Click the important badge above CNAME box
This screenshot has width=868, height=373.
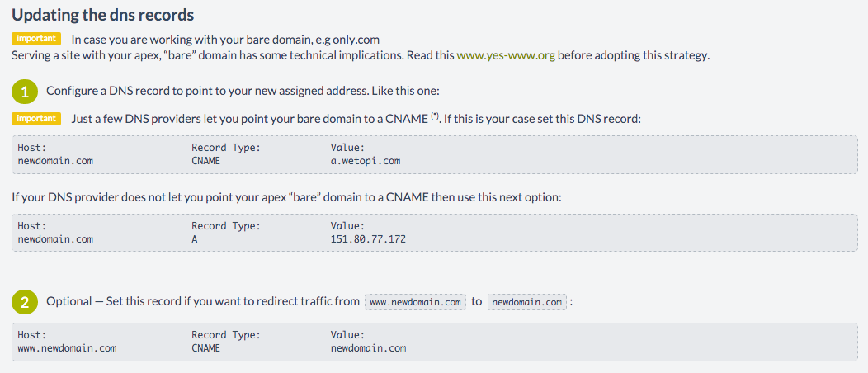click(36, 119)
